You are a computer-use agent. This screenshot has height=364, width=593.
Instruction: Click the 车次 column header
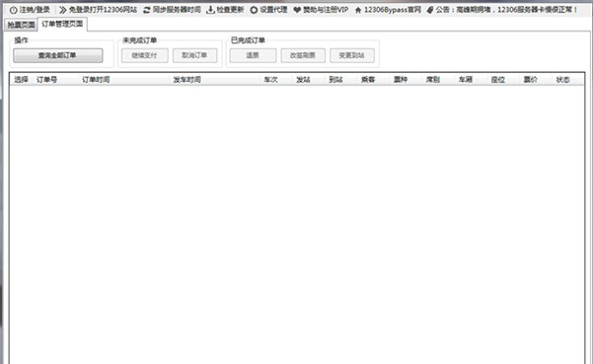276,80
